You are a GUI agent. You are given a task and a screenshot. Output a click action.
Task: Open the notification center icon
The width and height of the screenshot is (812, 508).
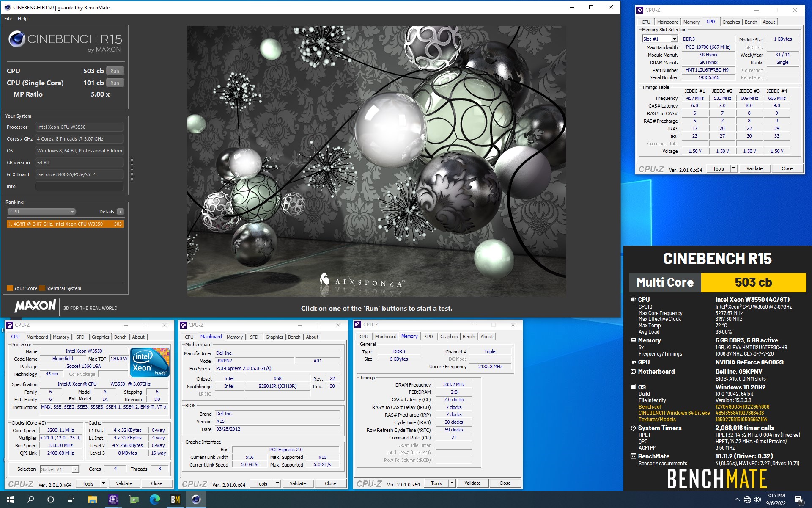[798, 500]
